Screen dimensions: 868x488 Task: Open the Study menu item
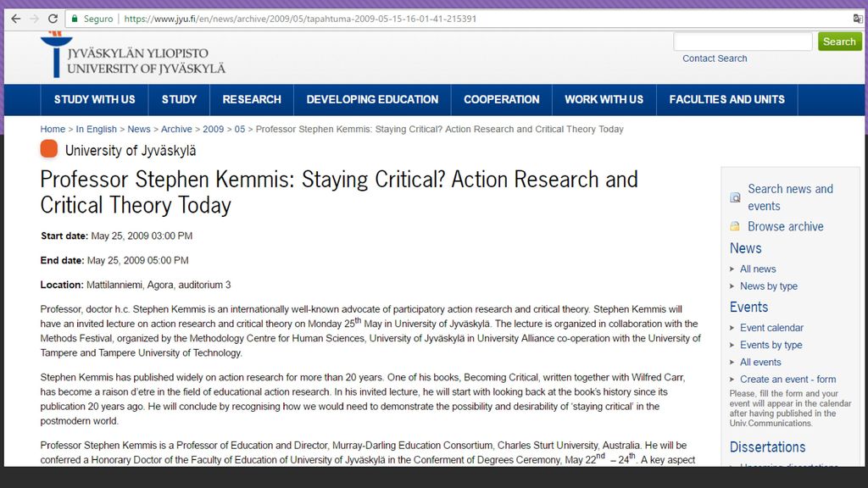[x=179, y=100]
